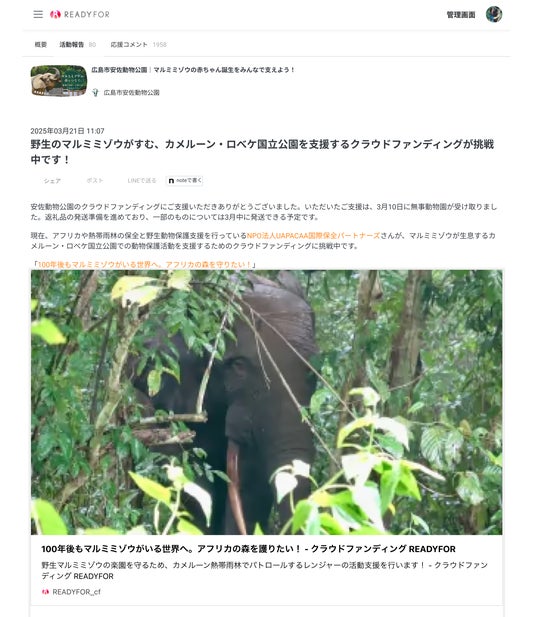Click the forest elephant photo in link card
The width and height of the screenshot is (536, 617).
(266, 402)
